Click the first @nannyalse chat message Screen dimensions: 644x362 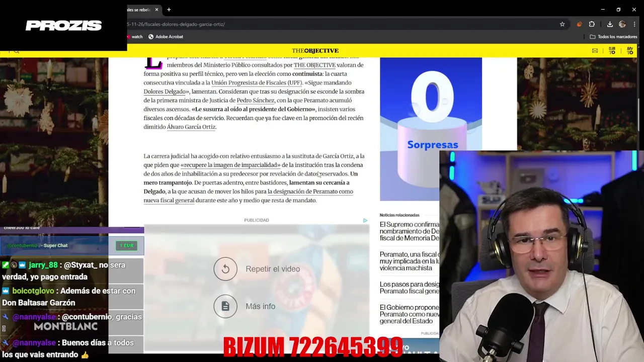click(x=72, y=322)
